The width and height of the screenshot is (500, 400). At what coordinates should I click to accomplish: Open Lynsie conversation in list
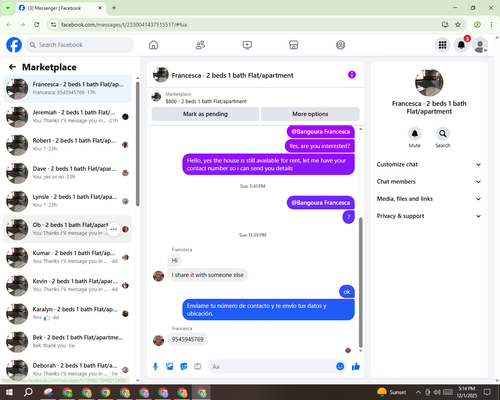(x=67, y=201)
